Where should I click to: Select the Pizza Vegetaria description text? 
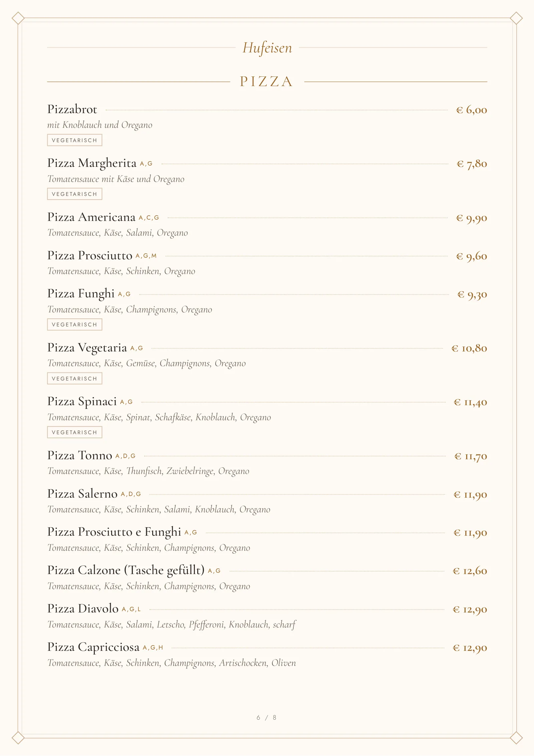147,363
